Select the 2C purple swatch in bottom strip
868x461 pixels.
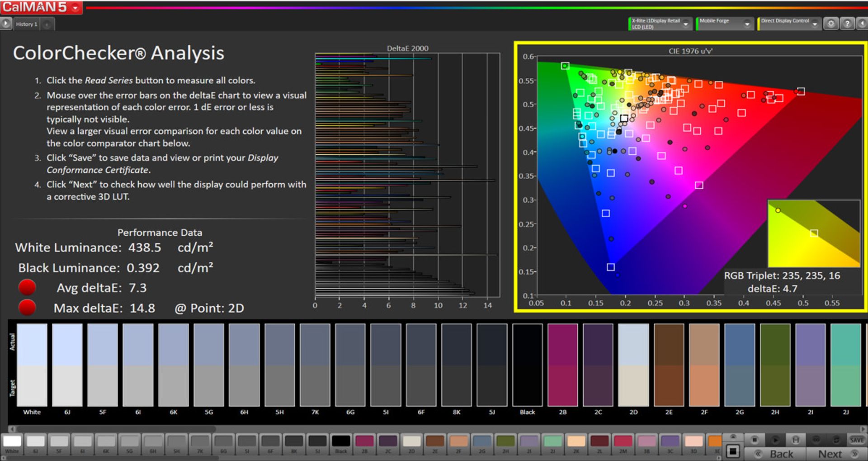(388, 444)
